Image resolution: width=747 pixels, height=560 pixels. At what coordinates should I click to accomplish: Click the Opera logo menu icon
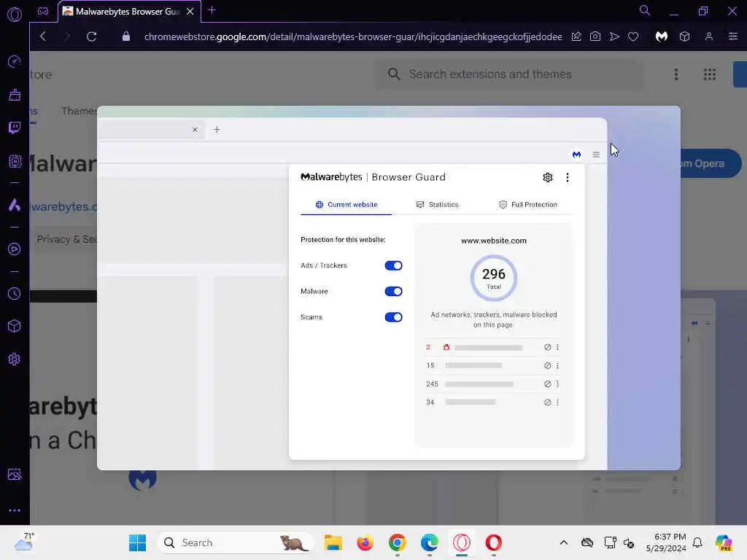(x=15, y=15)
